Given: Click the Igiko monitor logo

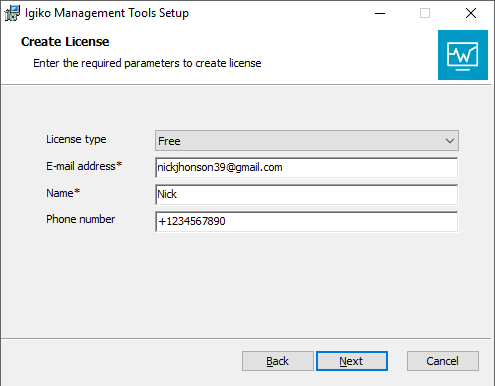Looking at the screenshot, I should click(x=463, y=55).
